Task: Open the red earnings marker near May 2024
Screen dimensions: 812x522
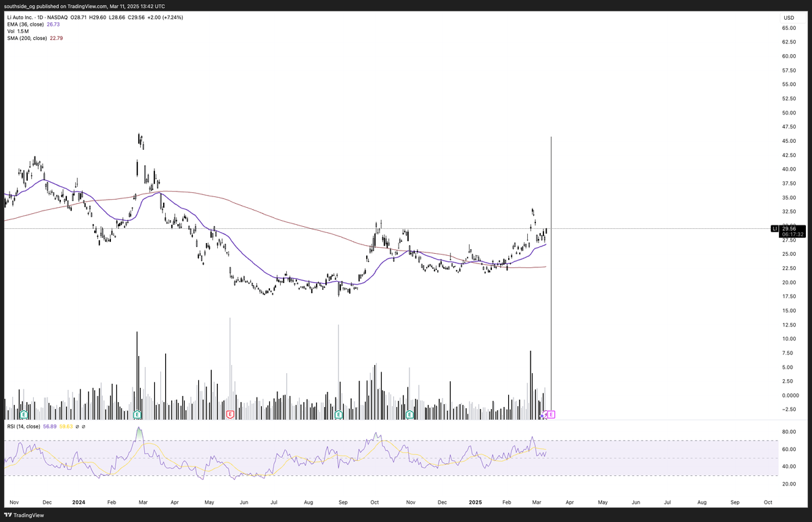Action: click(x=230, y=414)
